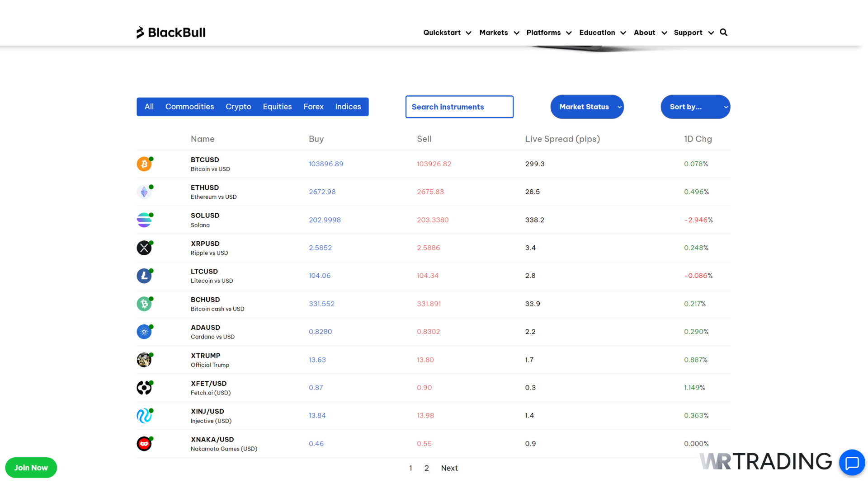
Task: Open the Sort by dropdown
Action: (695, 107)
